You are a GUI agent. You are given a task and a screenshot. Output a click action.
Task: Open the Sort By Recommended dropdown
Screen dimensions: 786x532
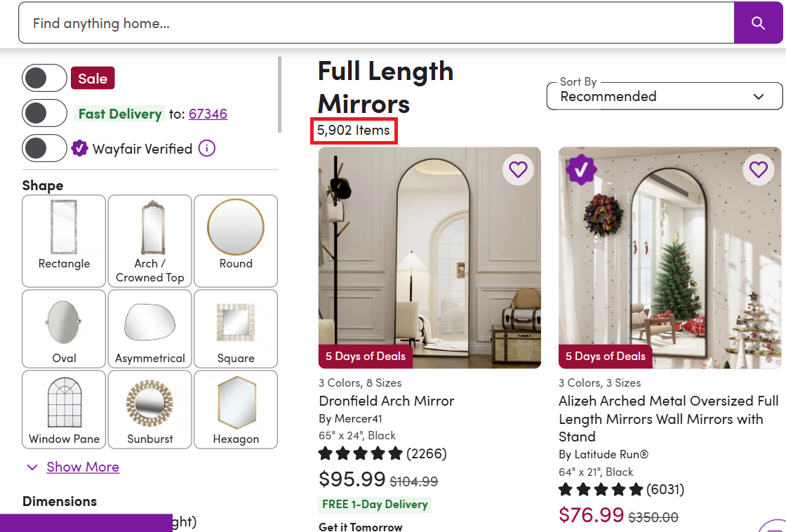click(664, 96)
